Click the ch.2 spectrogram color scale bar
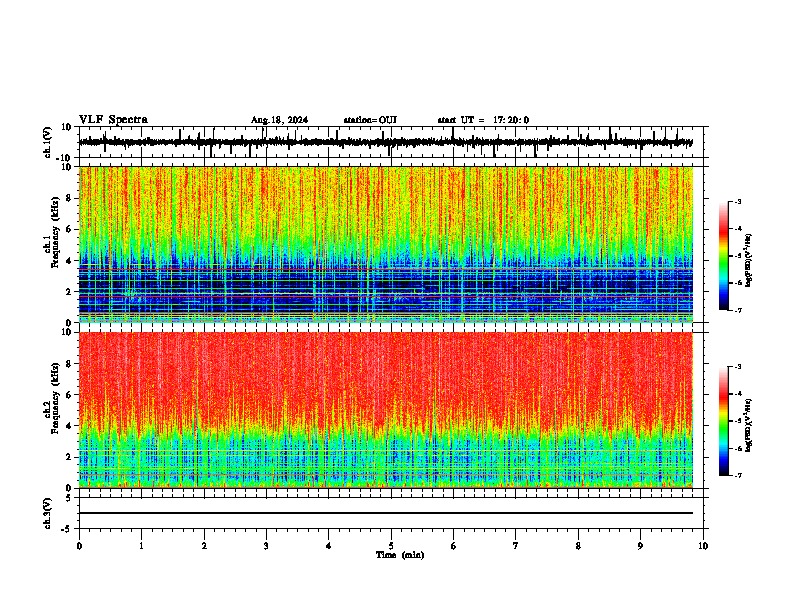 (723, 421)
